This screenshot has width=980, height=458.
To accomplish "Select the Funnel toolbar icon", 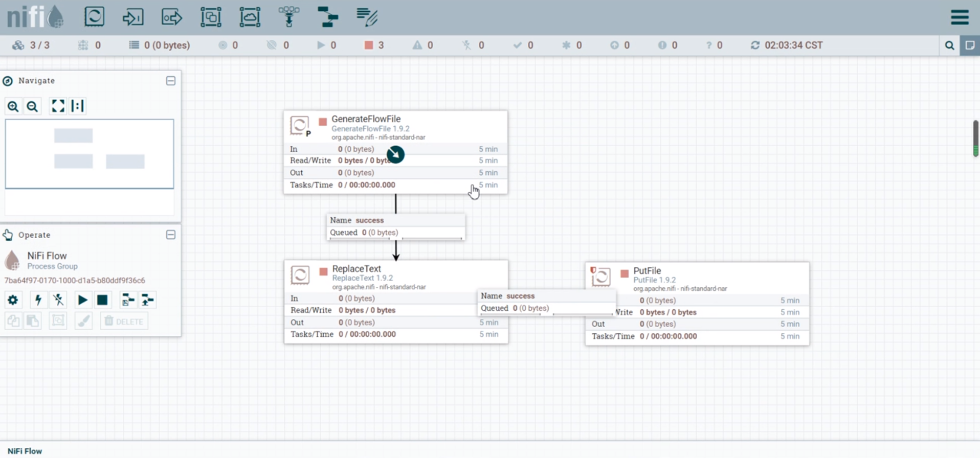I will click(289, 17).
